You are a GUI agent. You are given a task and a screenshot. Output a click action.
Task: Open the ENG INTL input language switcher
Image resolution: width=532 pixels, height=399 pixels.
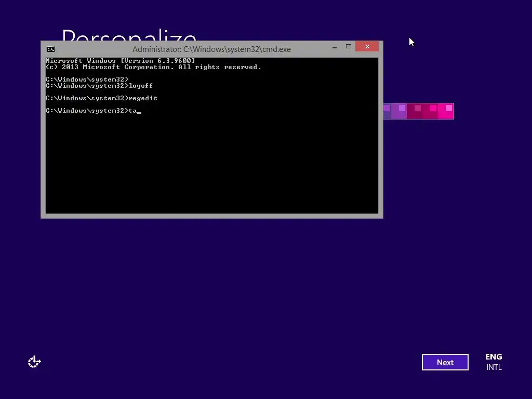tap(494, 362)
